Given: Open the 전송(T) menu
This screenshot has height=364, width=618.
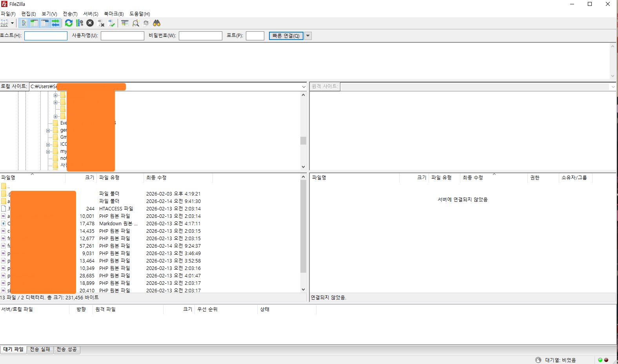Looking at the screenshot, I should coord(70,14).
